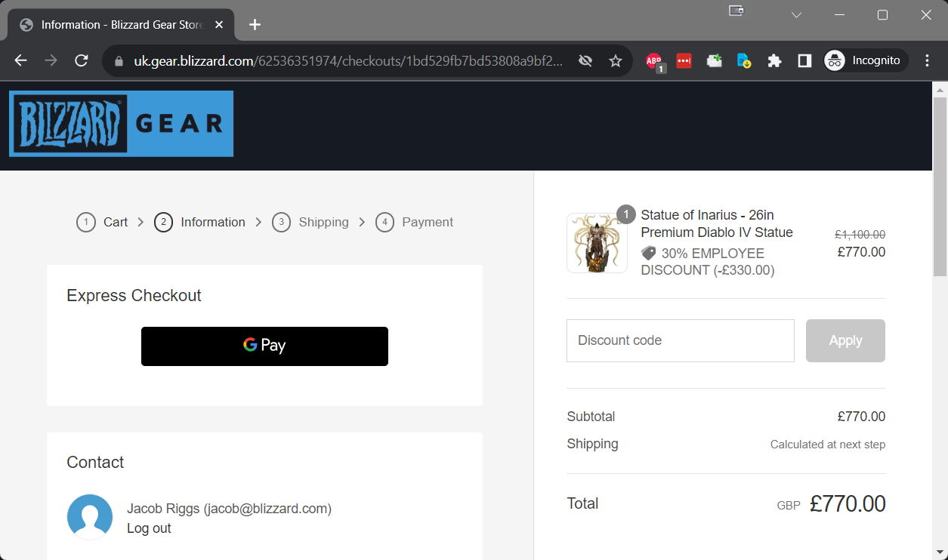Click 'Calculated at next step' text
948x560 pixels.
(x=828, y=445)
